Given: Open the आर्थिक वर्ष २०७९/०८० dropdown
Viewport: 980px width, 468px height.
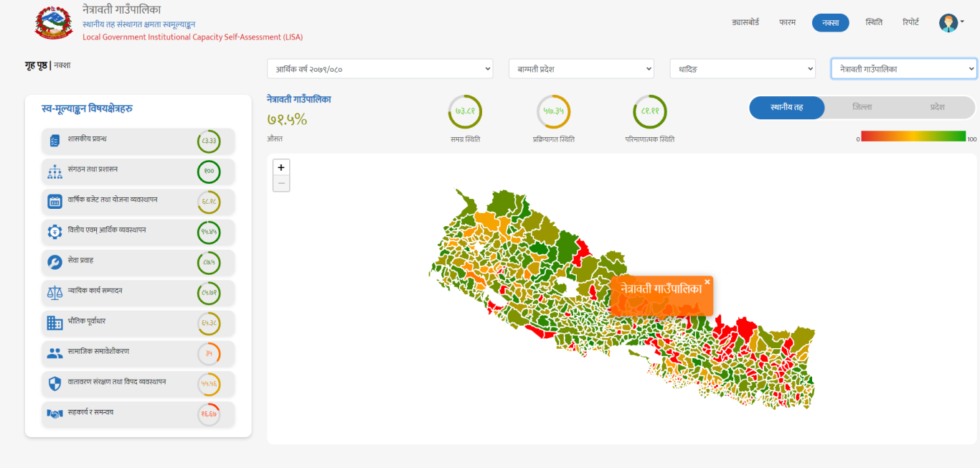Looking at the screenshot, I should 380,69.
